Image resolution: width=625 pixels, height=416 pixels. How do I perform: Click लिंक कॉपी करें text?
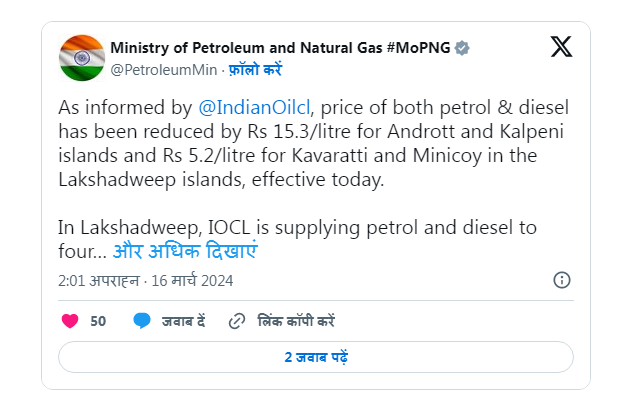pyautogui.click(x=296, y=321)
